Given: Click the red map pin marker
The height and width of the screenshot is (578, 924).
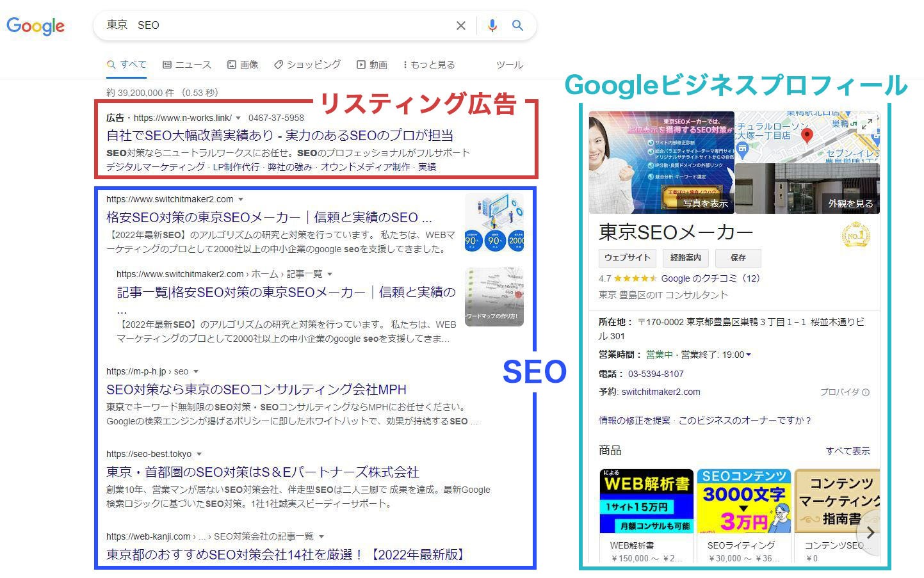Looking at the screenshot, I should (x=807, y=135).
